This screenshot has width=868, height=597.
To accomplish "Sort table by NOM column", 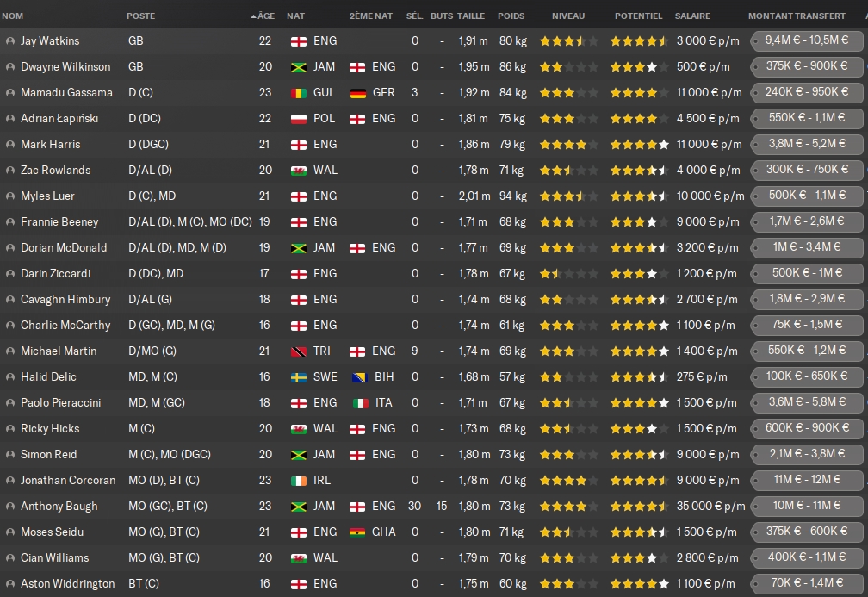I will (13, 16).
